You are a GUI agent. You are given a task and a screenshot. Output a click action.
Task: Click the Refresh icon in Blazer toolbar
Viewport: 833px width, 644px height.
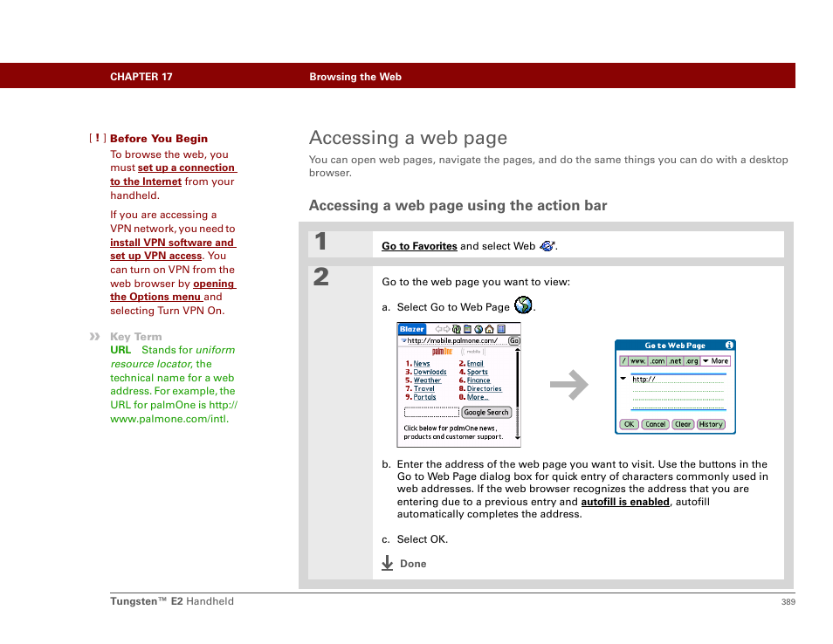point(457,329)
